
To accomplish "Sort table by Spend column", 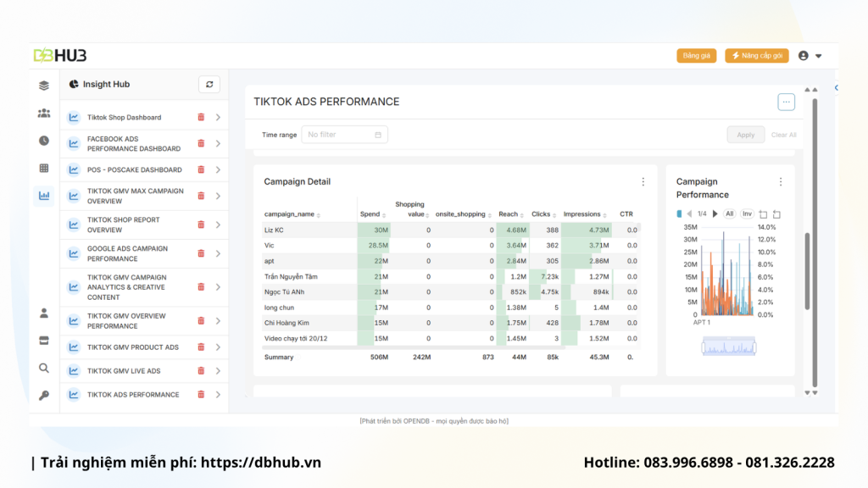I will coord(373,214).
